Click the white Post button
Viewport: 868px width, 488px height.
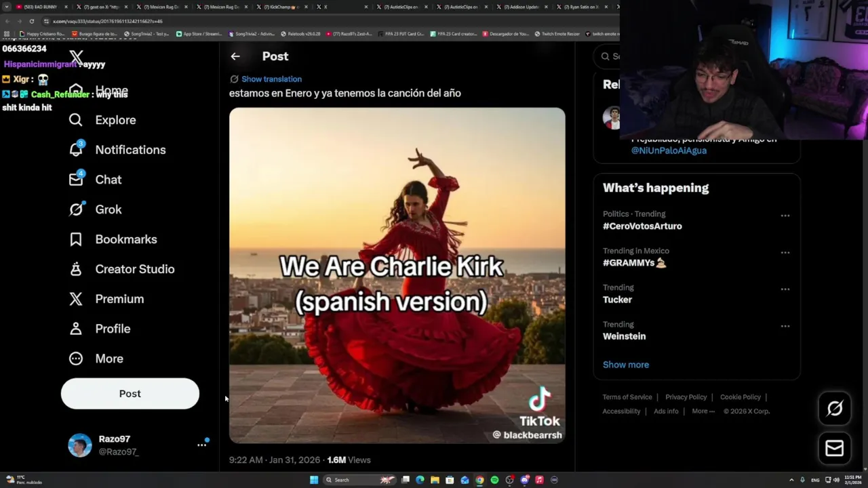click(x=130, y=394)
